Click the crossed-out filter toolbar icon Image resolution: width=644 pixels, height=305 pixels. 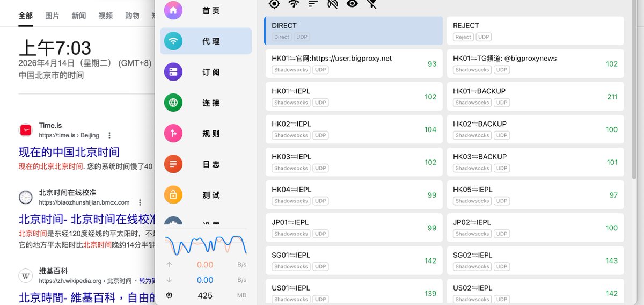(x=371, y=4)
